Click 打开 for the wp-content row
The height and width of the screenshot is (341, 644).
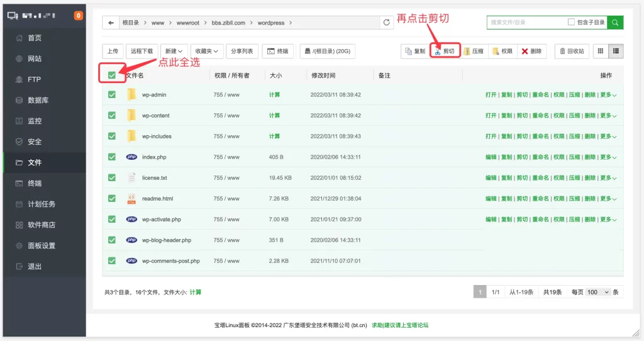tap(491, 115)
